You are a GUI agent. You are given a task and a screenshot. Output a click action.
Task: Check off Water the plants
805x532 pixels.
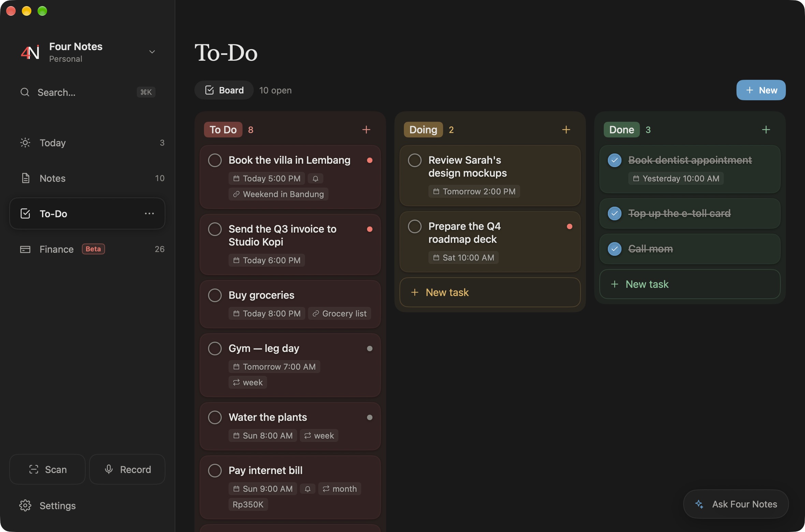215,417
